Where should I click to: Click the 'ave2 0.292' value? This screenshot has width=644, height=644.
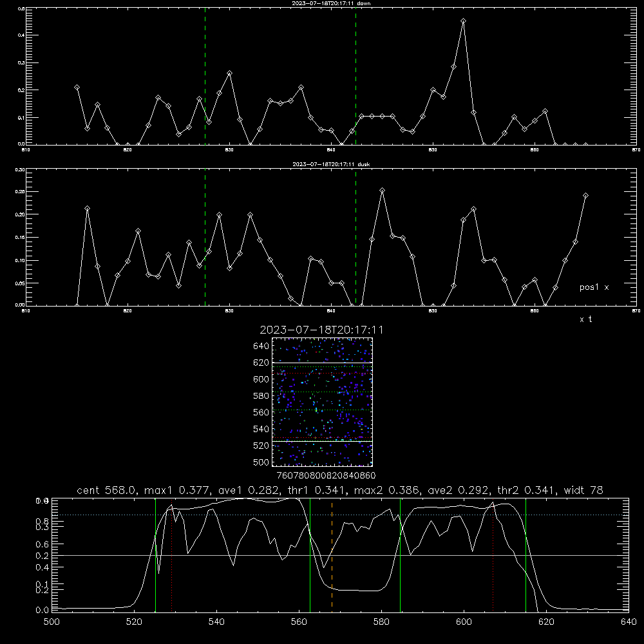(459, 490)
